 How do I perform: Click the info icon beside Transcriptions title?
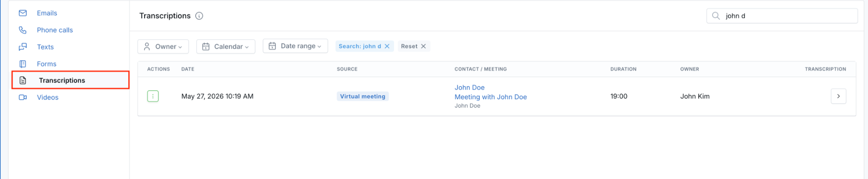(x=199, y=16)
